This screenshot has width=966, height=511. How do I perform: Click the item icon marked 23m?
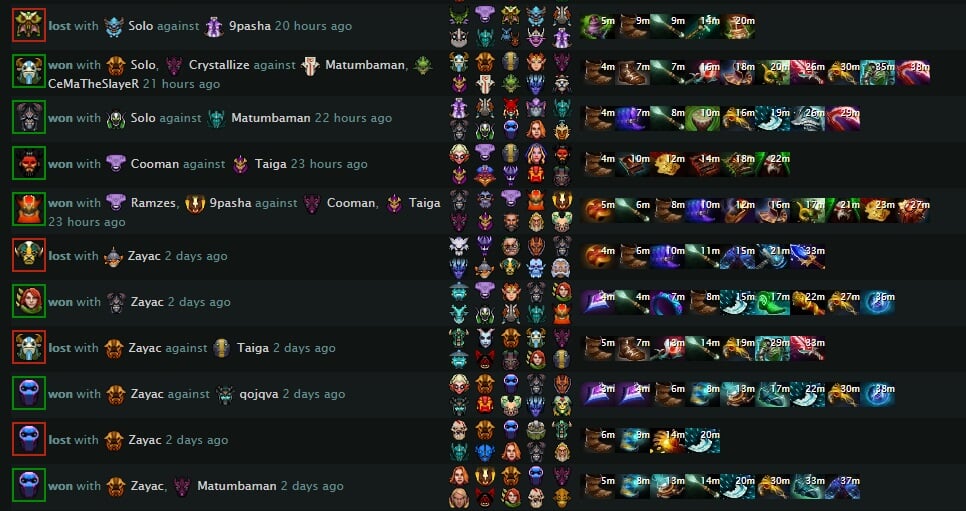pyautogui.click(x=878, y=210)
